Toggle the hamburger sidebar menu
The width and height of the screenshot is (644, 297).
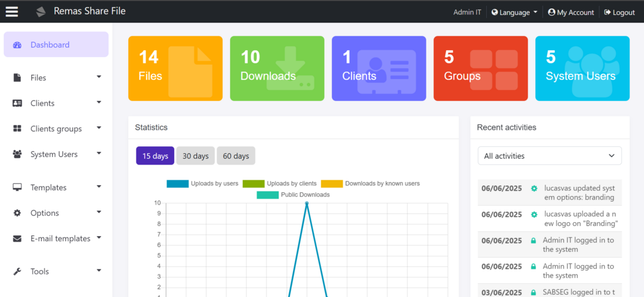click(x=12, y=11)
